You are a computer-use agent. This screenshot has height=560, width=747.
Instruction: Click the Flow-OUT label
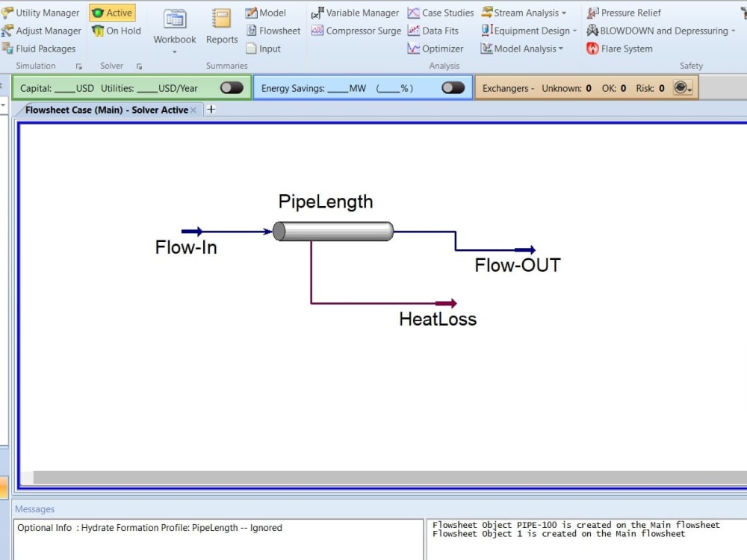[x=518, y=265]
